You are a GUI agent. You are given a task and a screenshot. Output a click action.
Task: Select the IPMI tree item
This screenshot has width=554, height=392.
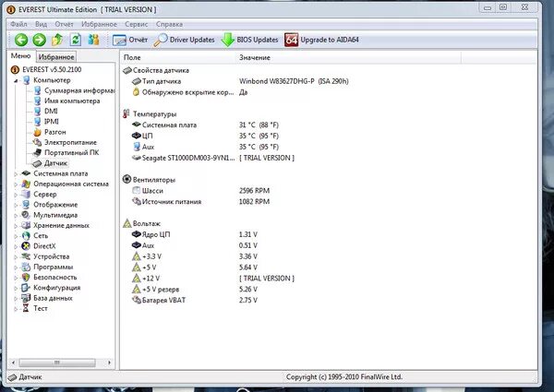pos(51,122)
